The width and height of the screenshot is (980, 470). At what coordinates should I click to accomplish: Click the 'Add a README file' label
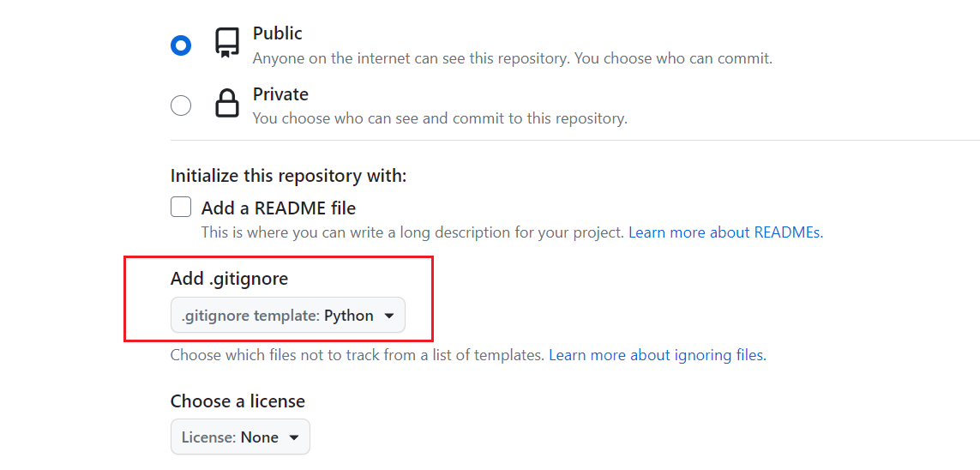pyautogui.click(x=278, y=208)
